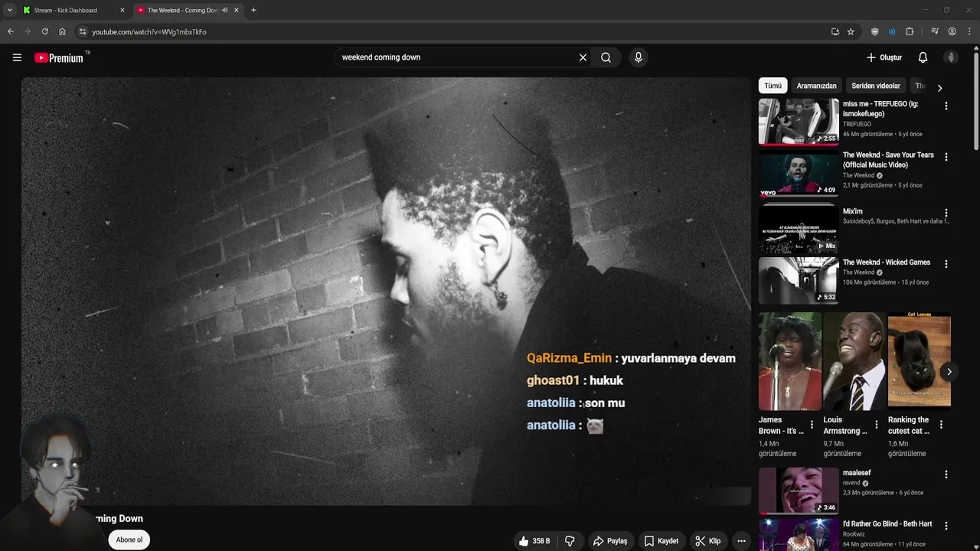Screen dimensions: 980x551
Task: Click the Klip clip button
Action: [x=708, y=541]
